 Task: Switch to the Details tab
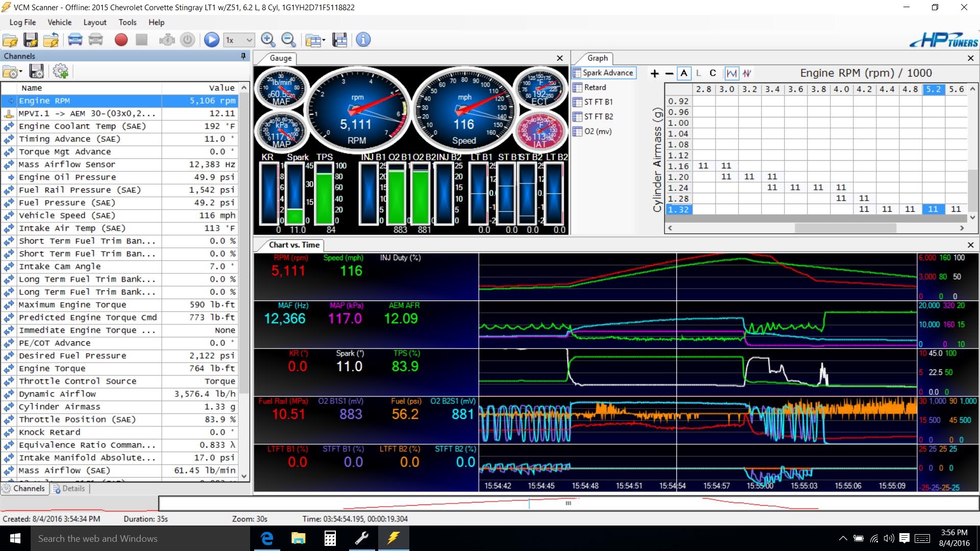coord(69,488)
